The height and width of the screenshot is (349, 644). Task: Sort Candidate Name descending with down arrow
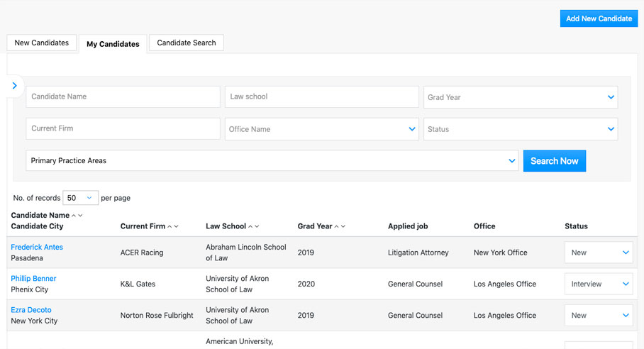tap(80, 216)
